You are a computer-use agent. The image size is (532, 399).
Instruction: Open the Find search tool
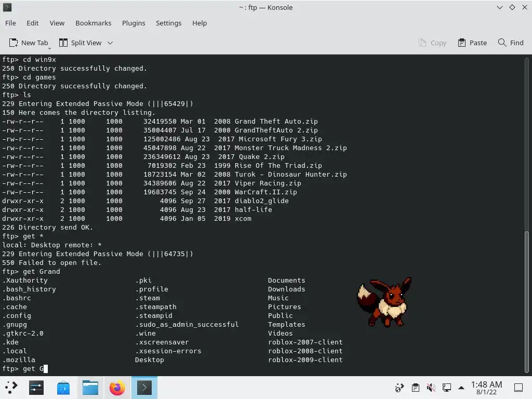pyautogui.click(x=511, y=43)
